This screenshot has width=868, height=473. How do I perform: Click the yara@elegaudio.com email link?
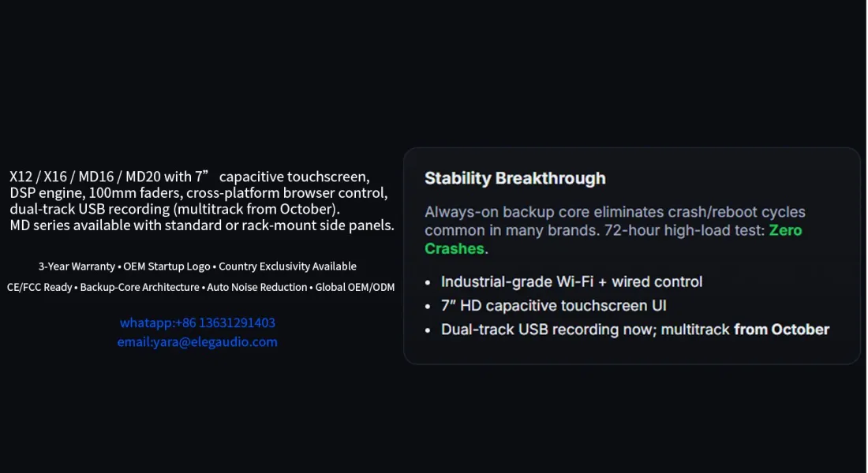point(197,342)
